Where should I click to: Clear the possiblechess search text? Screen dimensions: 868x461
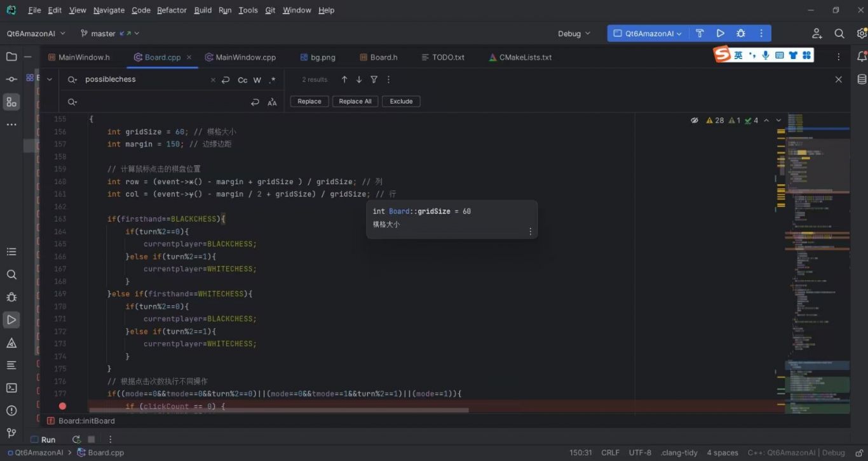[213, 80]
